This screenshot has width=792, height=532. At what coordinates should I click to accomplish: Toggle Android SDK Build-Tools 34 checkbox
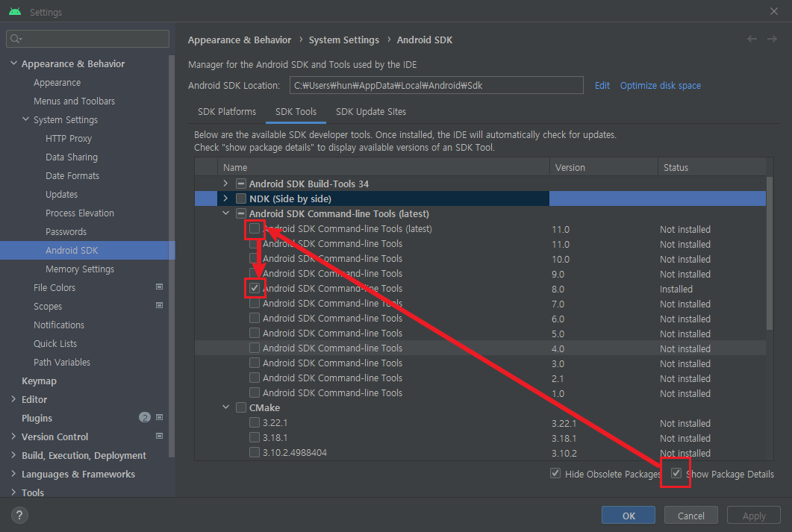pos(241,184)
